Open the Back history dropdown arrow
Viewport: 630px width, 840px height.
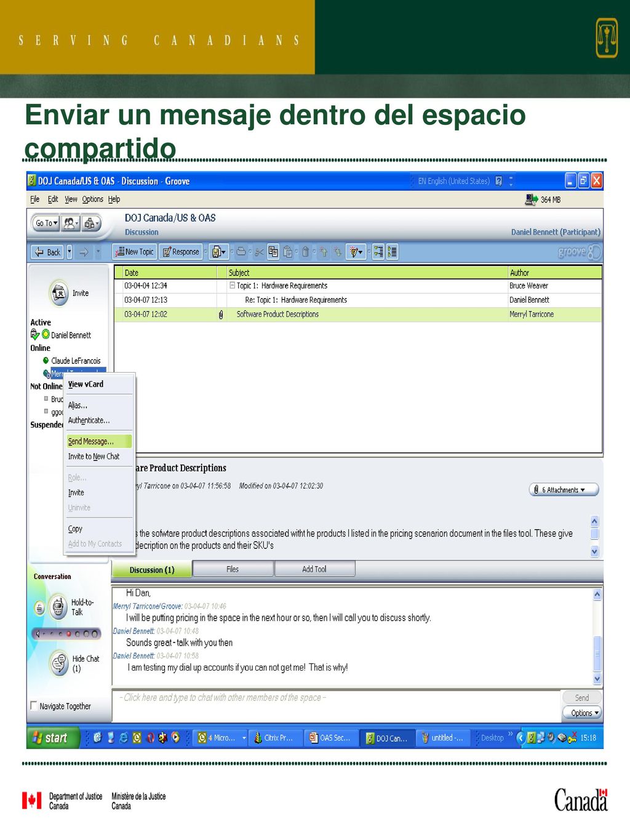pyautogui.click(x=70, y=252)
